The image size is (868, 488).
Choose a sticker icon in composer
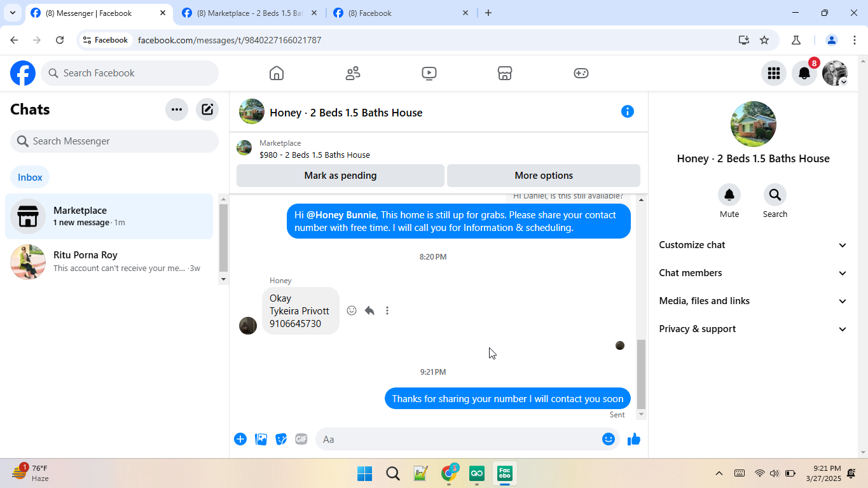(x=281, y=439)
